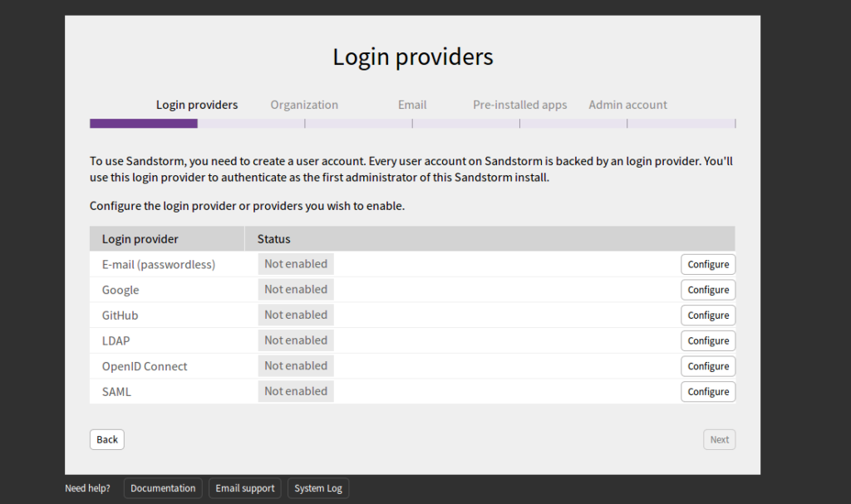Click the LDAP provider name

pyautogui.click(x=116, y=340)
